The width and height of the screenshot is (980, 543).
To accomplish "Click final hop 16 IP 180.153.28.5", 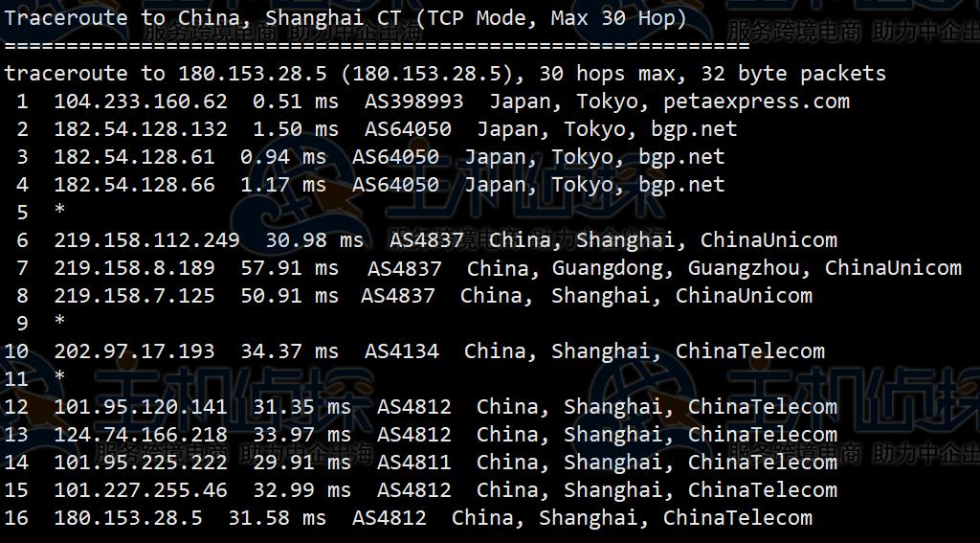I will (x=128, y=517).
